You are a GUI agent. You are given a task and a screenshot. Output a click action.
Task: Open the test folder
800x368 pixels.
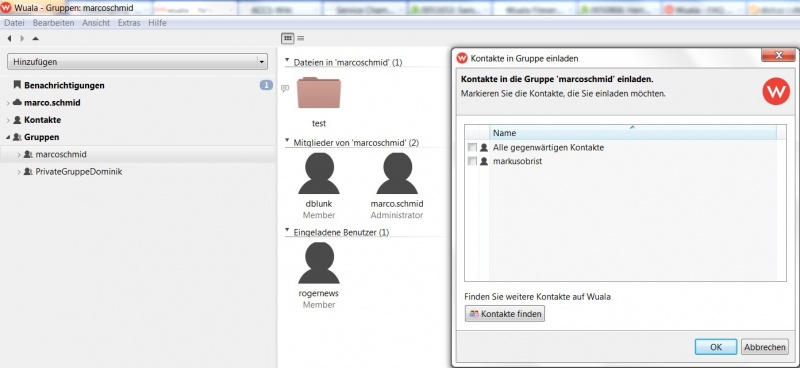(319, 93)
